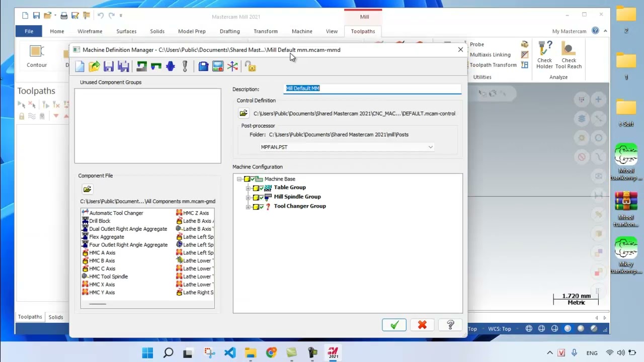Save the machine definition

coord(108,66)
